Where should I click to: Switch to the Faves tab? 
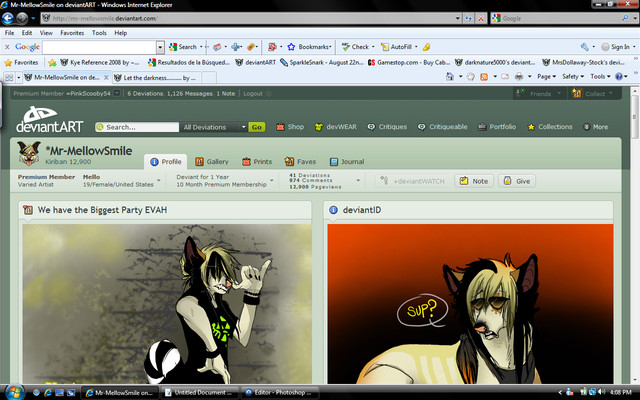[300, 162]
